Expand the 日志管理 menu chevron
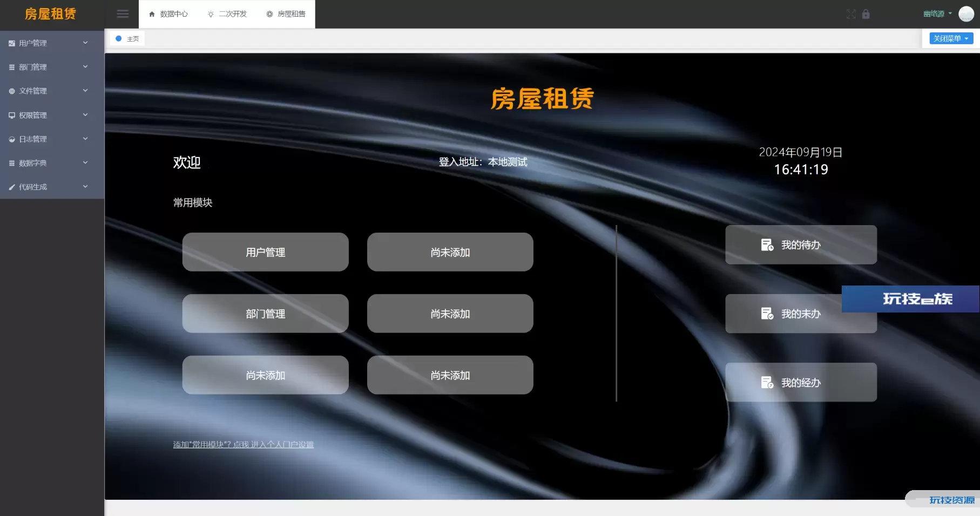The width and height of the screenshot is (980, 516). (x=85, y=139)
